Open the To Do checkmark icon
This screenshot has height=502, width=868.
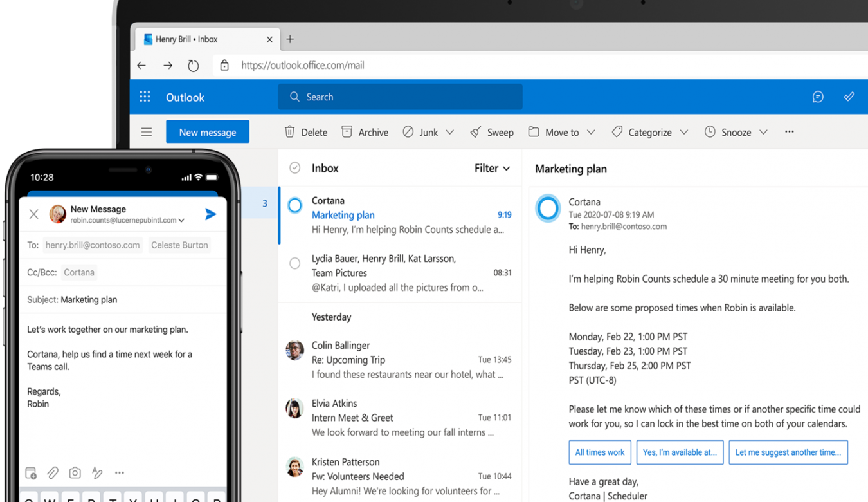[849, 97]
